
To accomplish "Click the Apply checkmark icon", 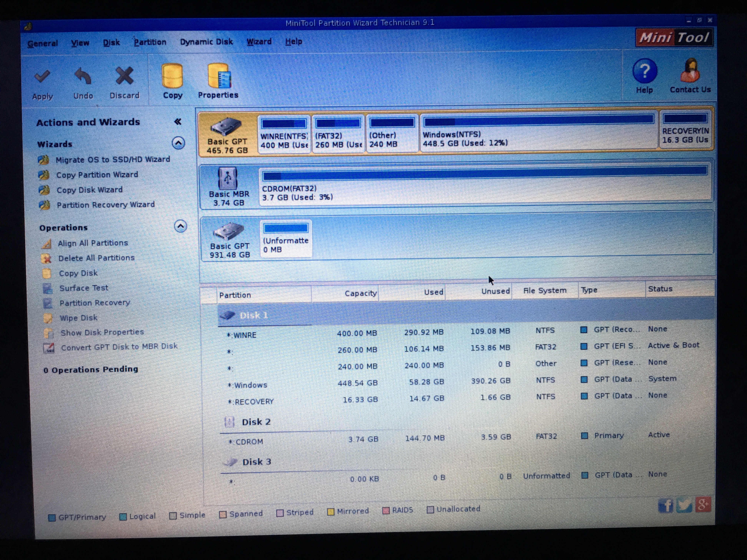I will (x=42, y=77).
